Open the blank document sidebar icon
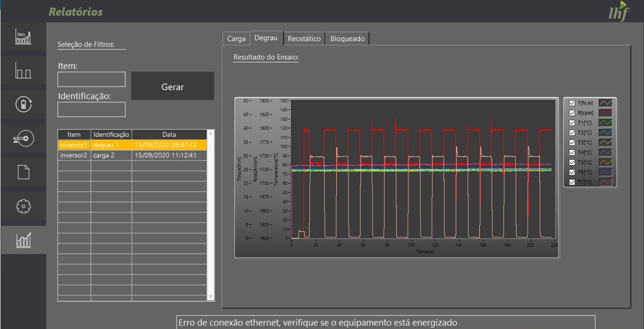Screen dimensions: 644x329 click(24, 172)
